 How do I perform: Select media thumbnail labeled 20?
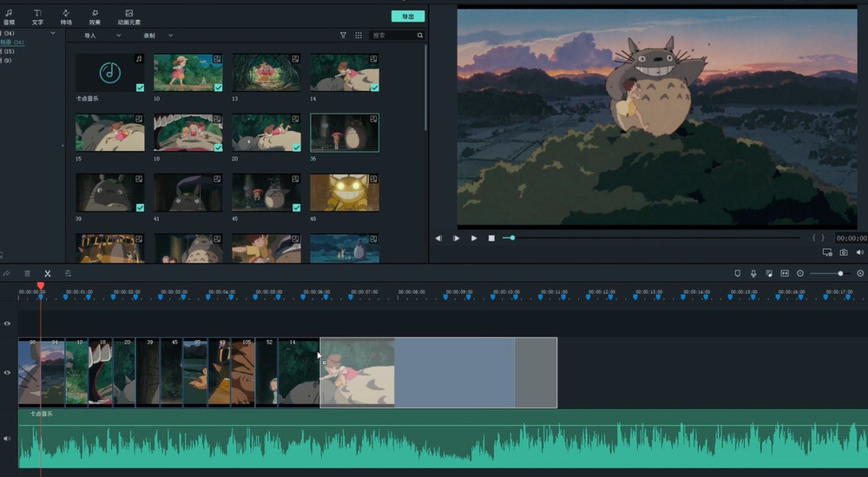pyautogui.click(x=266, y=133)
